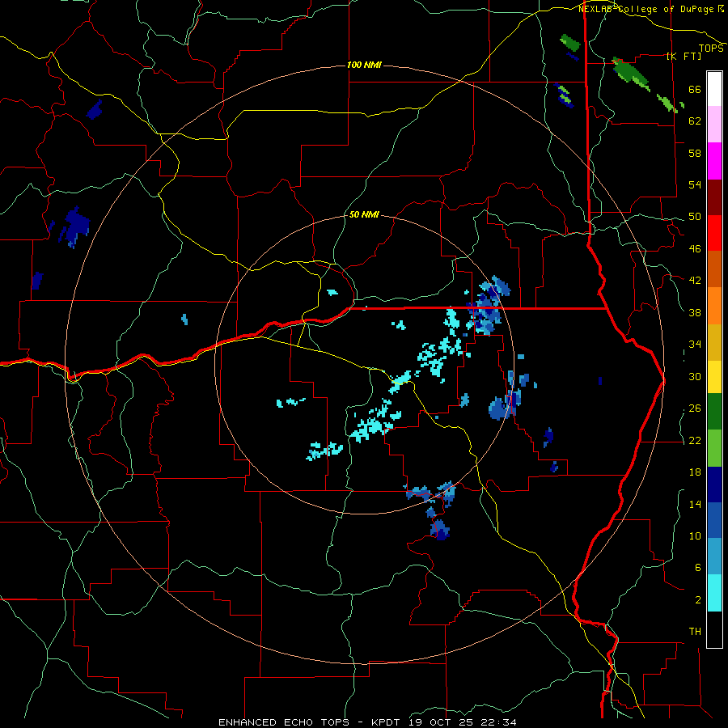Click the "18" legend value
Image resolution: width=728 pixels, height=728 pixels.
tap(695, 472)
